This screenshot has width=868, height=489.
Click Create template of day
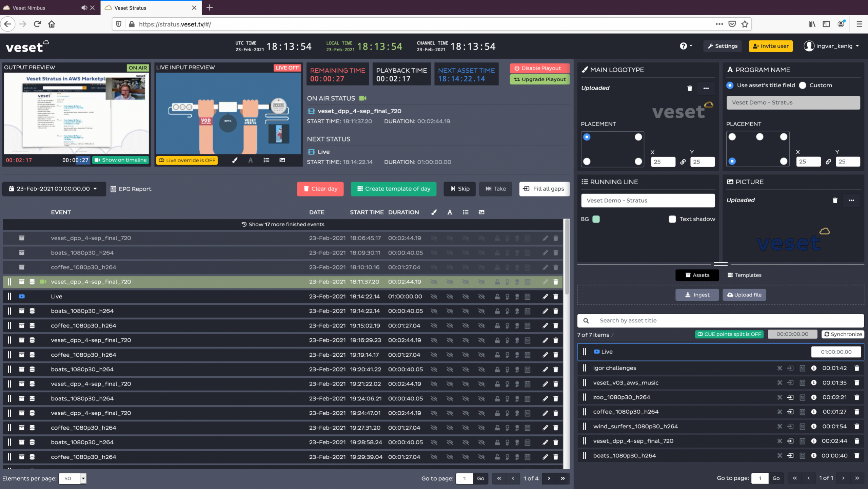pyautogui.click(x=394, y=189)
